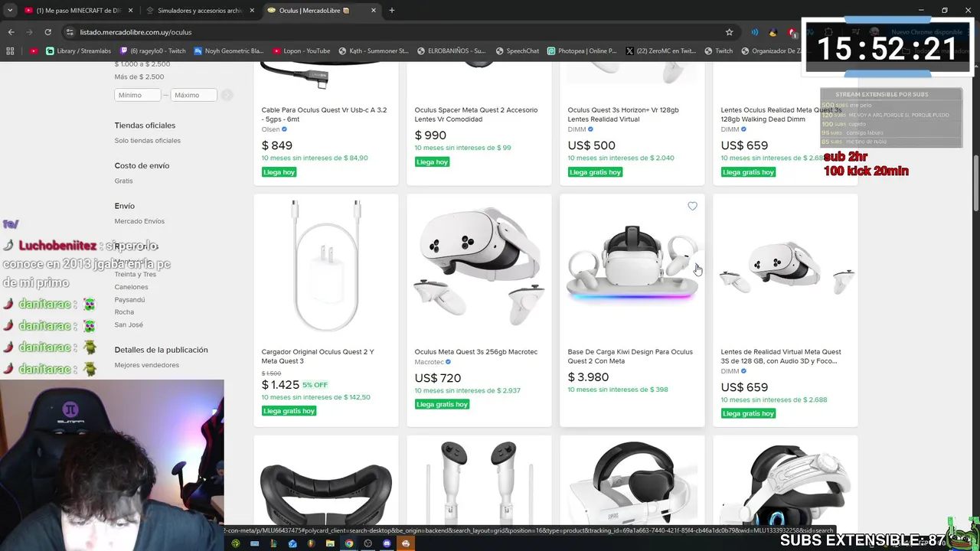Screen dimensions: 980x551
Task: Filter location by San José
Action: point(129,324)
